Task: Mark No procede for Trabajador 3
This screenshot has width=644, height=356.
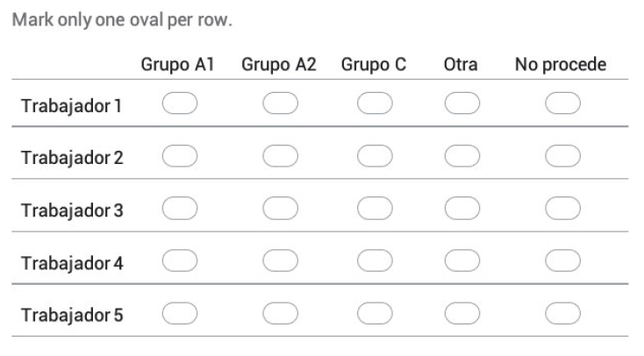Action: (x=562, y=208)
